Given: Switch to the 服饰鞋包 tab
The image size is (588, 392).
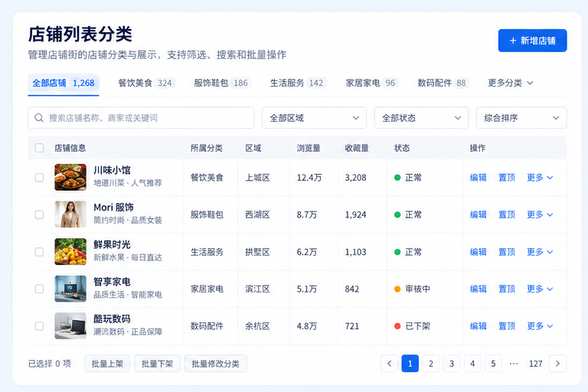Looking at the screenshot, I should click(222, 83).
